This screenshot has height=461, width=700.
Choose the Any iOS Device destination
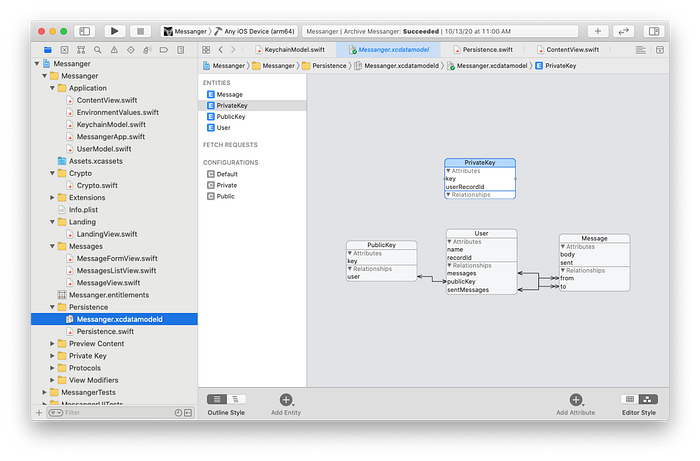click(255, 31)
